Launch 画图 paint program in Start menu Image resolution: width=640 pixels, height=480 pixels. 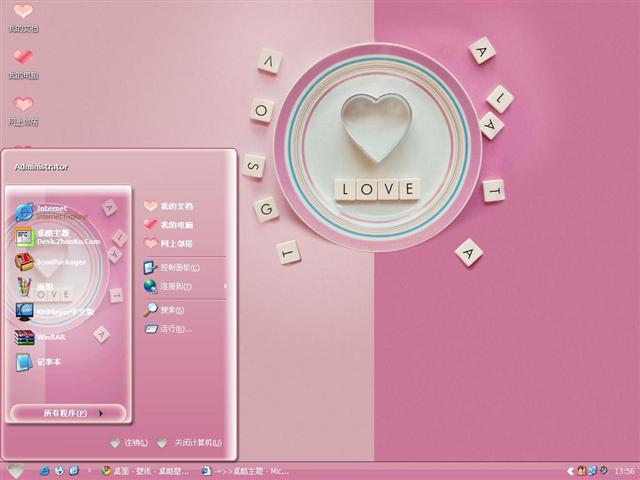point(35,287)
